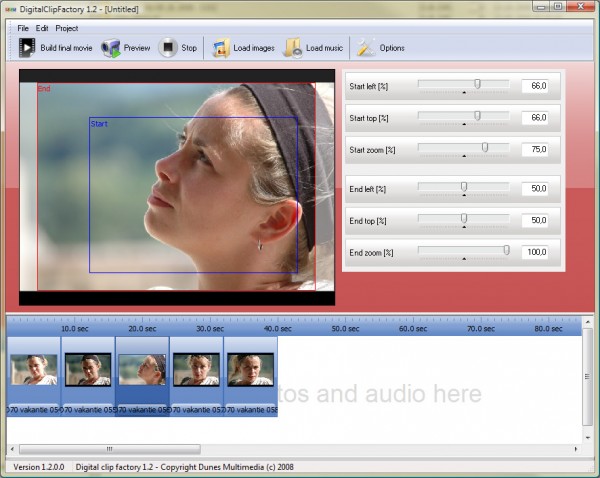Click the Load music folder icon

point(292,47)
